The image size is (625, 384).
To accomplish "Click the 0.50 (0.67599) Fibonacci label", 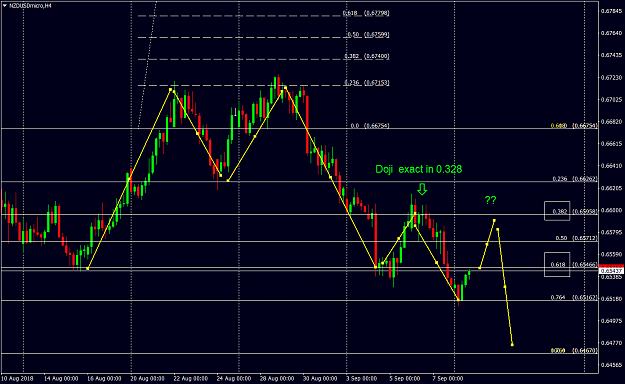I will [368, 35].
